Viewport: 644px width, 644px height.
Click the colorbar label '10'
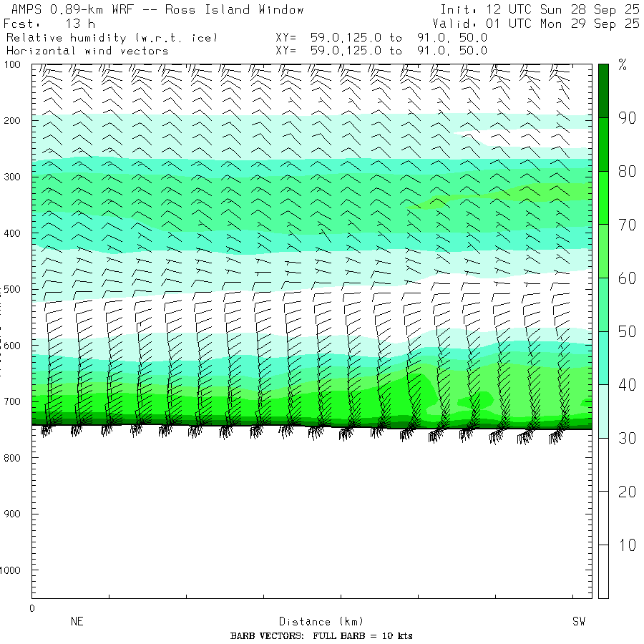tap(627, 545)
